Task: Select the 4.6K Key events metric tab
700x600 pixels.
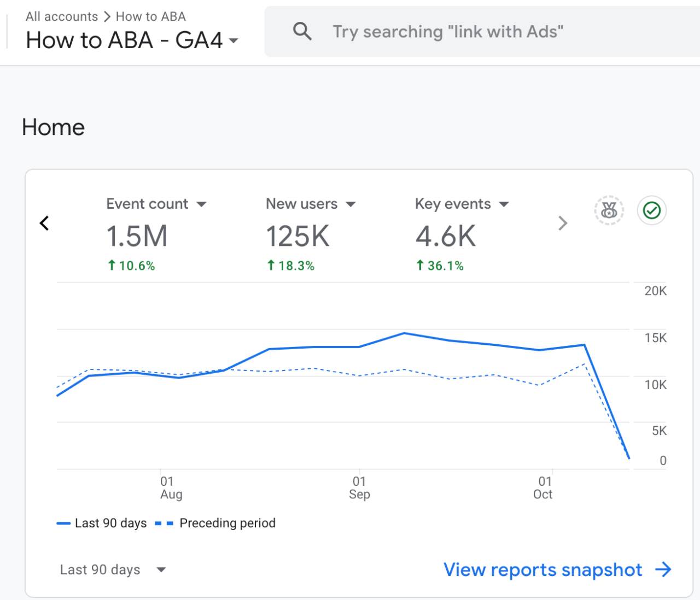Action: (462, 236)
